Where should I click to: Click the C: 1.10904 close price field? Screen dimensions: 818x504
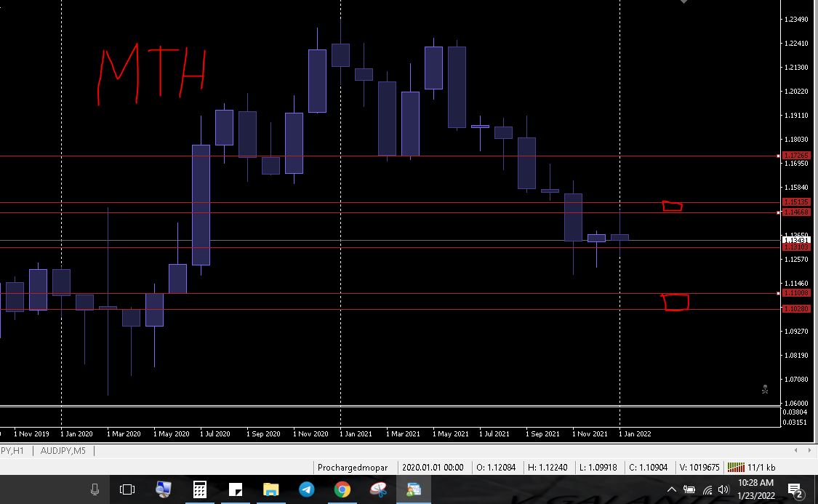coord(648,468)
